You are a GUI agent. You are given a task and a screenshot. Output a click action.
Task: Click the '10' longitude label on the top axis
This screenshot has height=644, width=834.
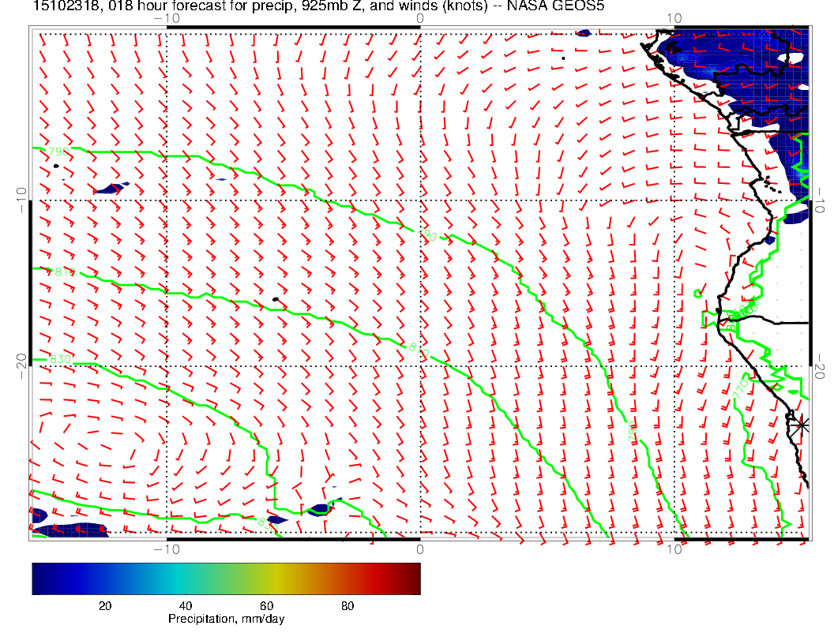pos(674,18)
